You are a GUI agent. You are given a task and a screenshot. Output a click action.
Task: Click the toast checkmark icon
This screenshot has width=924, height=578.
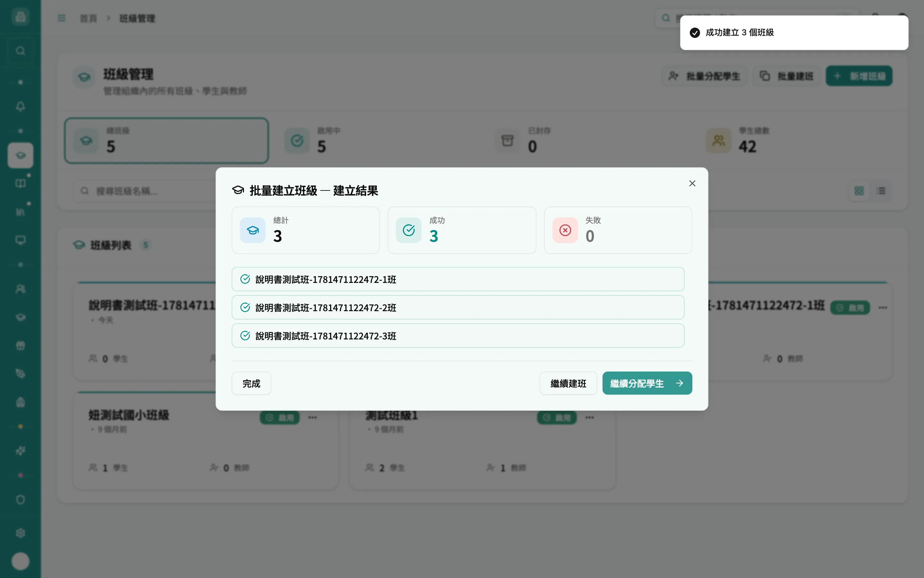pyautogui.click(x=695, y=32)
